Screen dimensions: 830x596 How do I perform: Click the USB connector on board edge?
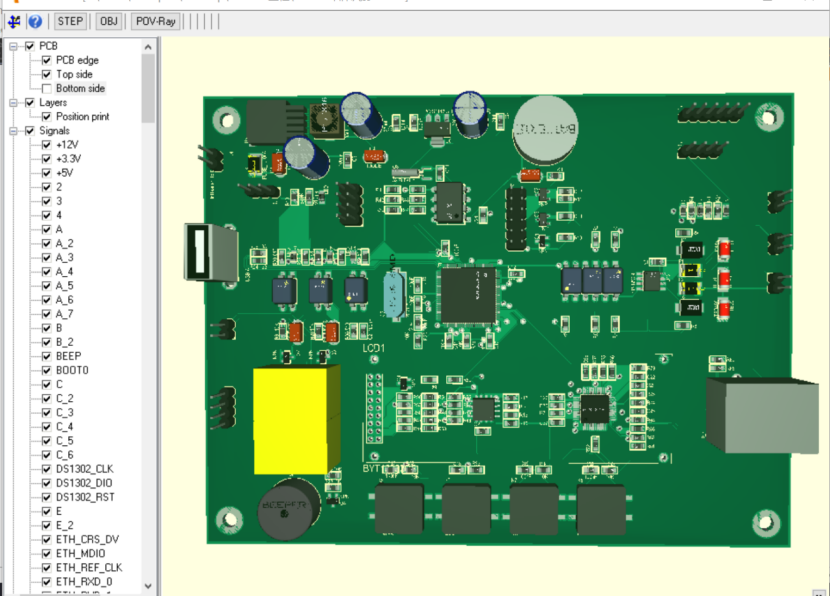212,252
